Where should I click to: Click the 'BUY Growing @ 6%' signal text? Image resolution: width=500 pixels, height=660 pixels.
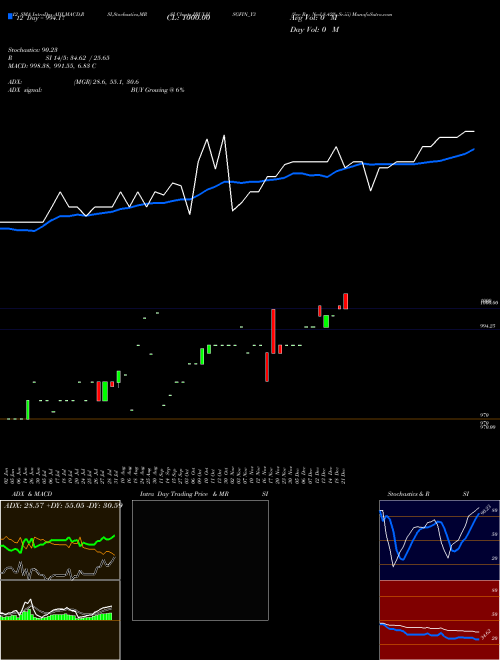157,90
